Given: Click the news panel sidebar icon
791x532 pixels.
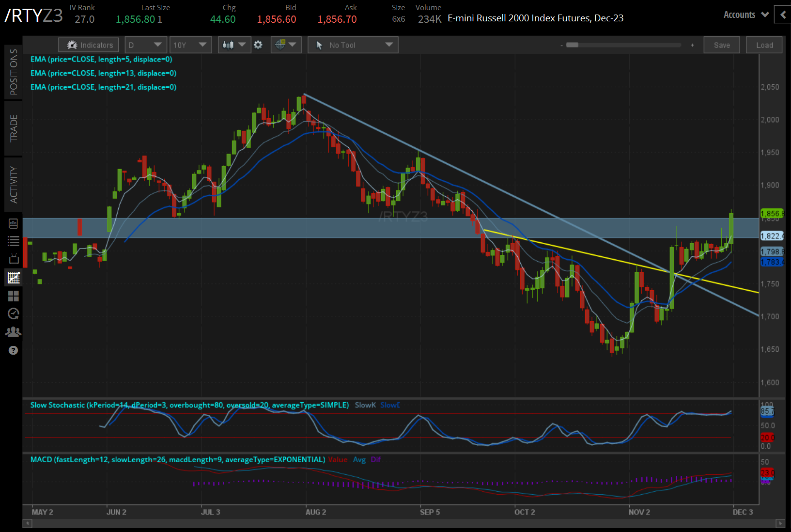Looking at the screenshot, I should coord(13,223).
